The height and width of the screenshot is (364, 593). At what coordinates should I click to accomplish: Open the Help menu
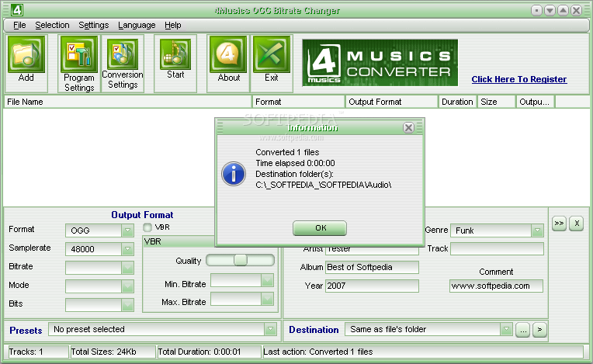(173, 25)
